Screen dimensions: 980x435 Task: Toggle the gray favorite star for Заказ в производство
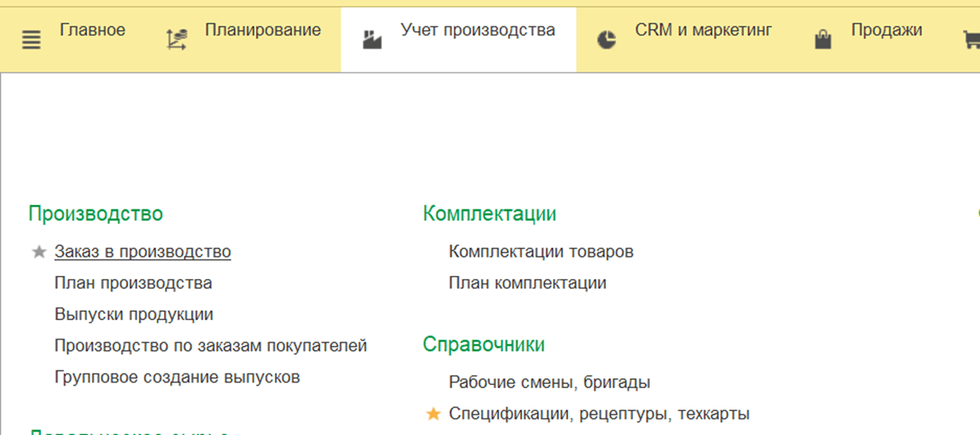pyautogui.click(x=39, y=252)
